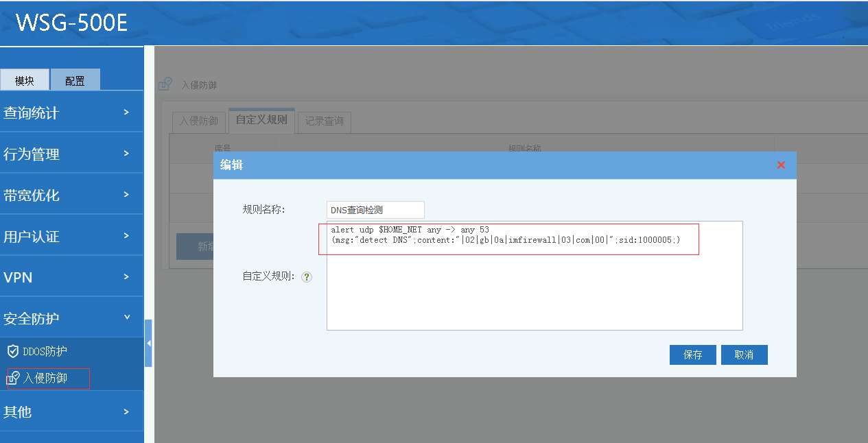Collapse the sidebar using the arrow handle

[148, 343]
